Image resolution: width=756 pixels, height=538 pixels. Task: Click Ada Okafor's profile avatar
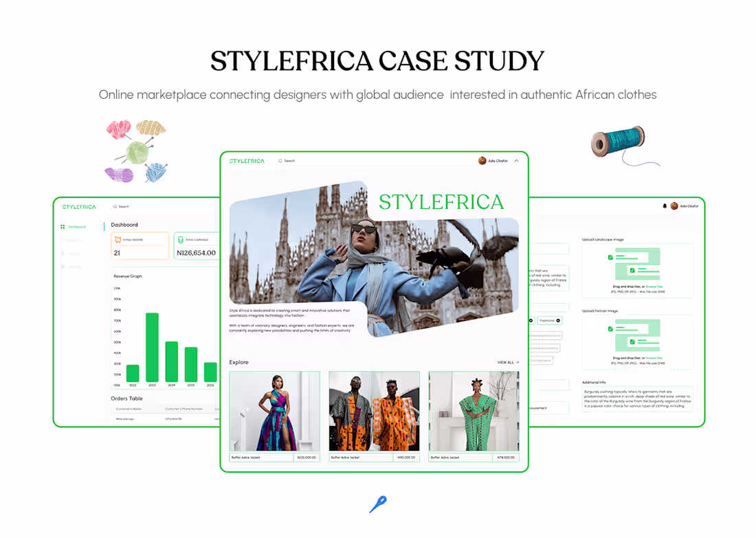click(481, 160)
